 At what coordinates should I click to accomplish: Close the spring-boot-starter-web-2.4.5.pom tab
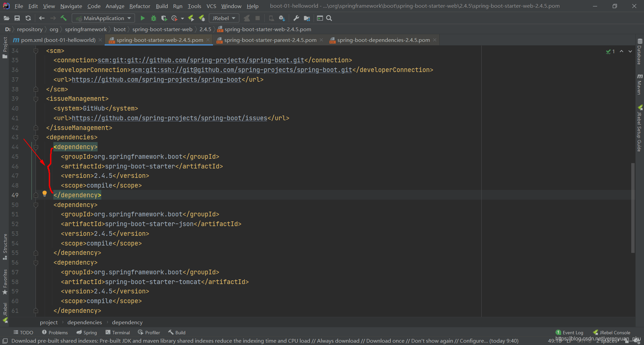point(208,40)
